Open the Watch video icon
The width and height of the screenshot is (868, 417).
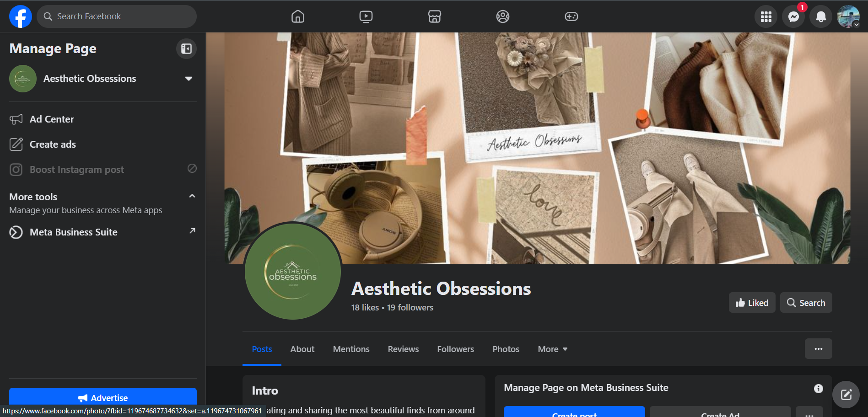[366, 16]
